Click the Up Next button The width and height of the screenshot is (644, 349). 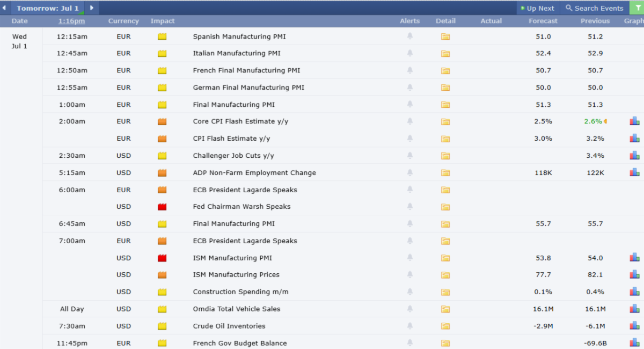(538, 8)
